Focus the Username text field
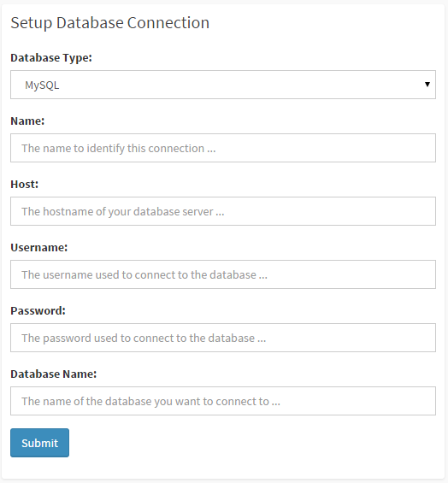The image size is (448, 483). (223, 274)
